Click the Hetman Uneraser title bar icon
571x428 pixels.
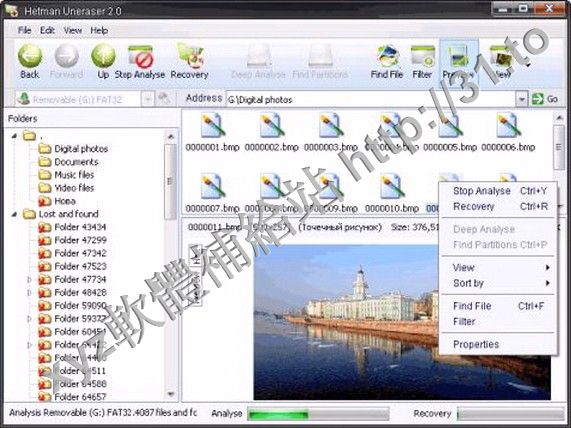pos(12,10)
